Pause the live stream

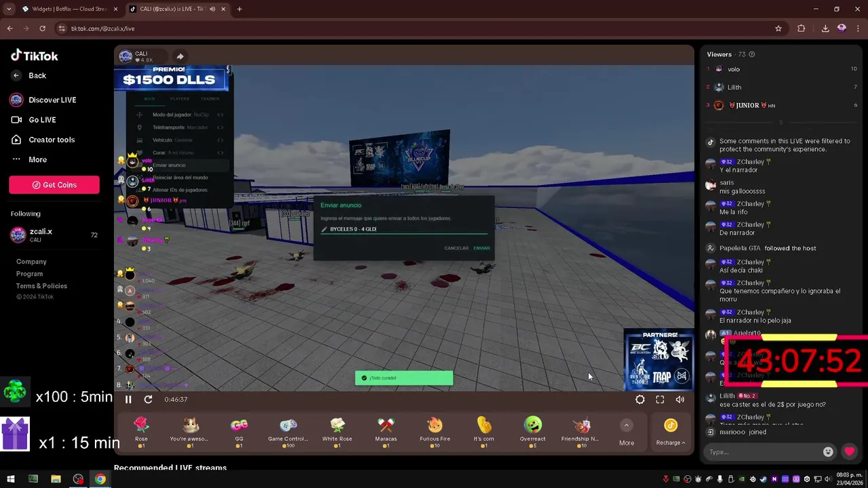coord(128,400)
